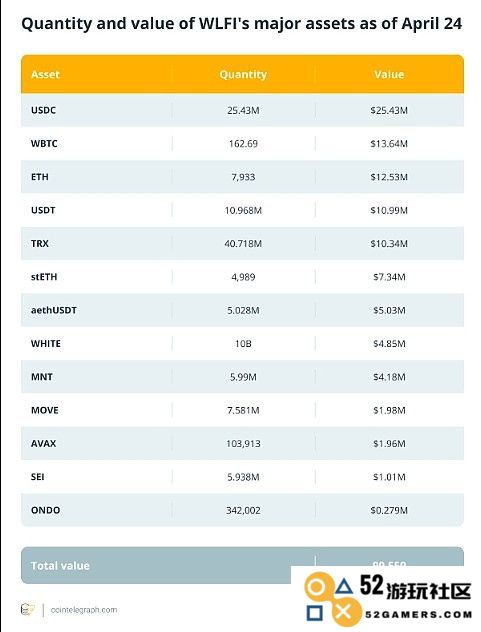The width and height of the screenshot is (481, 632).
Task: Click the AVAX quantity 103,913
Action: coord(243,444)
